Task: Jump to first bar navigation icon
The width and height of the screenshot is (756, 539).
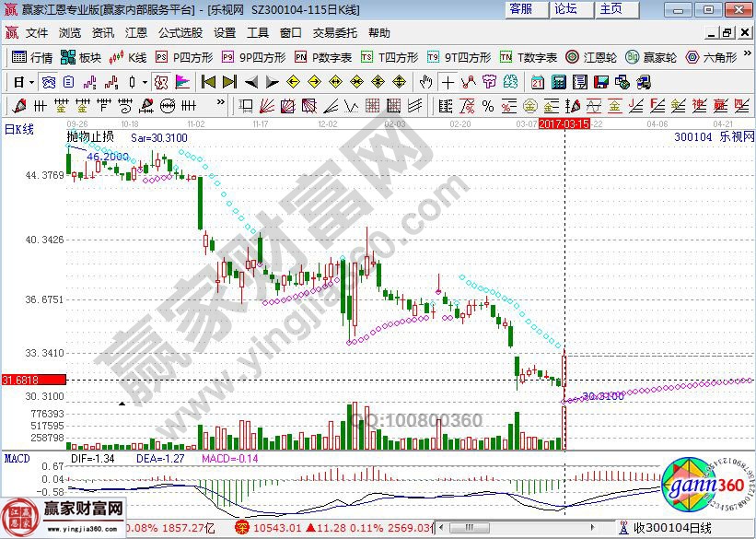Action: click(208, 81)
